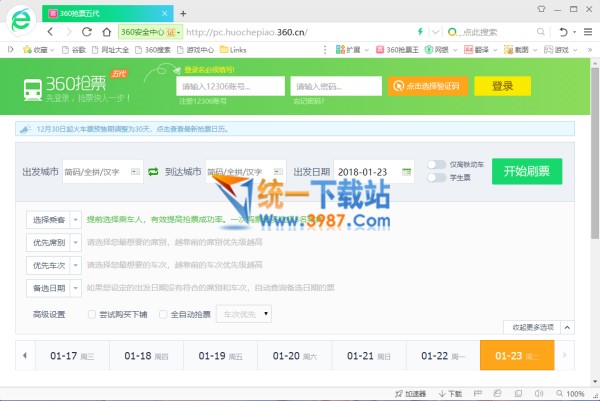Click the swap departure and arrival cities icon
The width and height of the screenshot is (600, 401).
[x=153, y=172]
